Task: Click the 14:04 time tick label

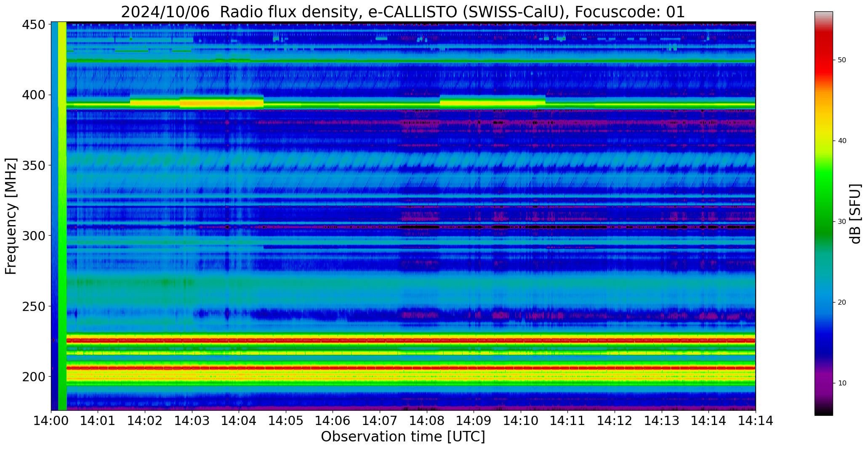Action: pyautogui.click(x=239, y=421)
